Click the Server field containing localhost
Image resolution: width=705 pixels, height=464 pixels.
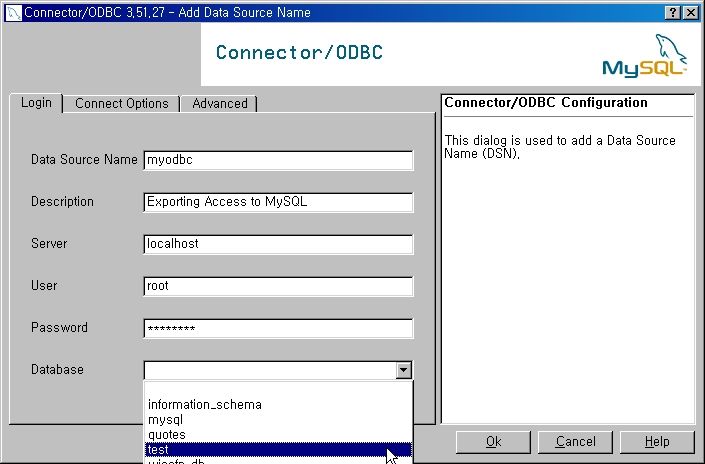pos(278,244)
